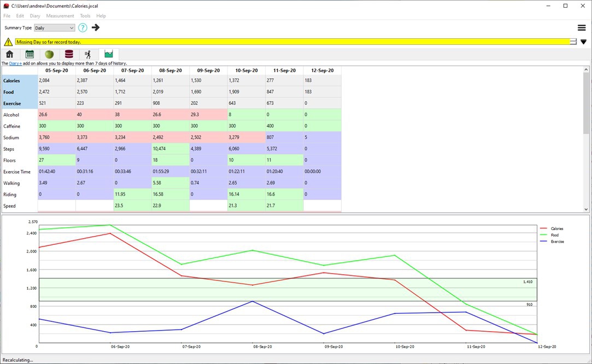
Task: Click table scrollbar down arrow
Action: coord(586,209)
